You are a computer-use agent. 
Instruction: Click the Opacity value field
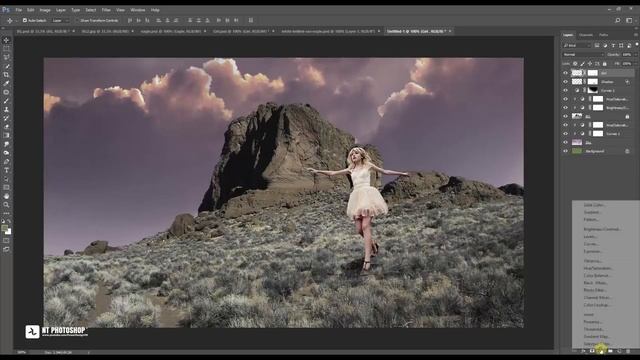point(626,55)
